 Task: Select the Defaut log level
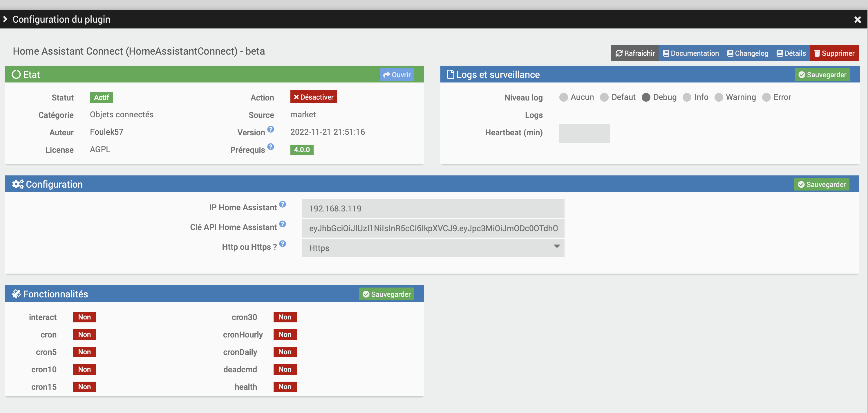tap(604, 97)
